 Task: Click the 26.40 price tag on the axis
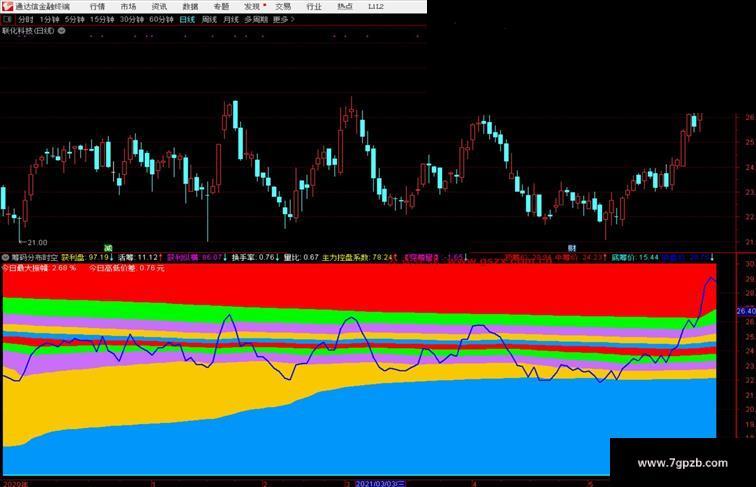coord(746,311)
